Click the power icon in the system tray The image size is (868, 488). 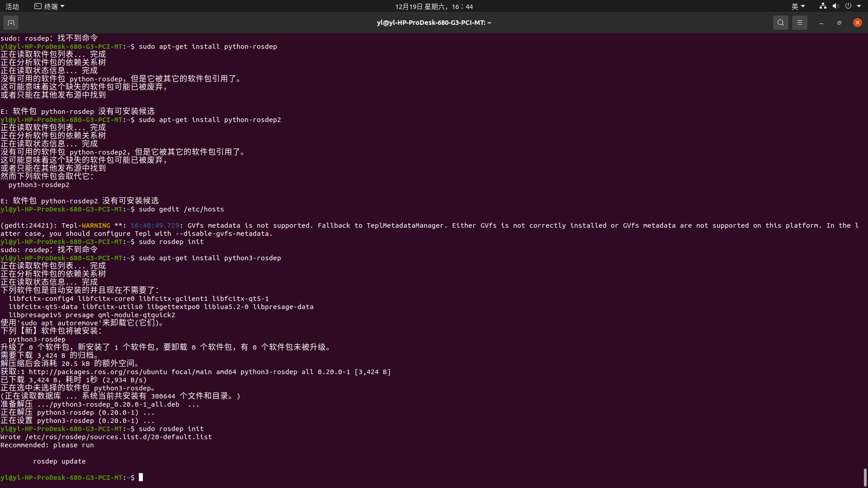[849, 6]
